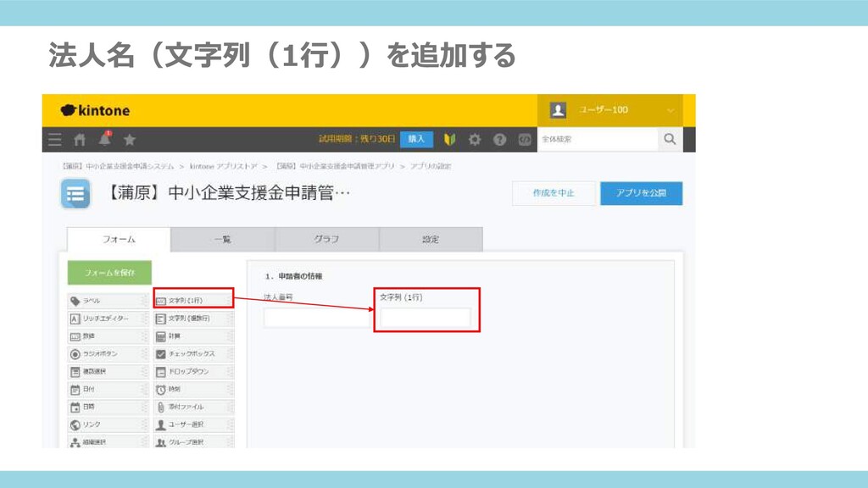Select the 日時 field item
The width and height of the screenshot is (868, 488).
tap(108, 408)
